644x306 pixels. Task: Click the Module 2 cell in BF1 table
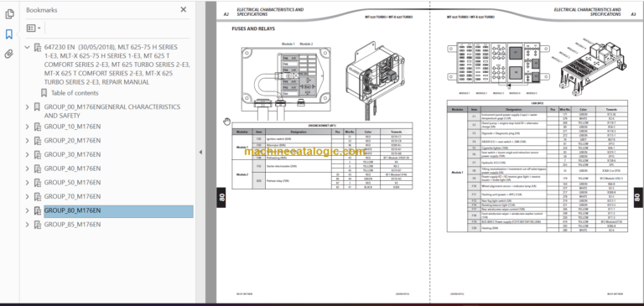(x=242, y=174)
